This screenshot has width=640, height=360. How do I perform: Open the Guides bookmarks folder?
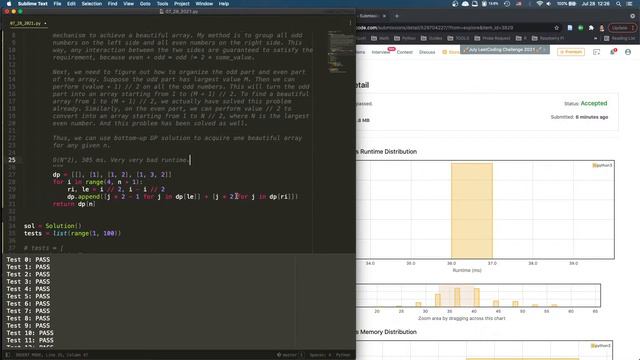coord(432,38)
